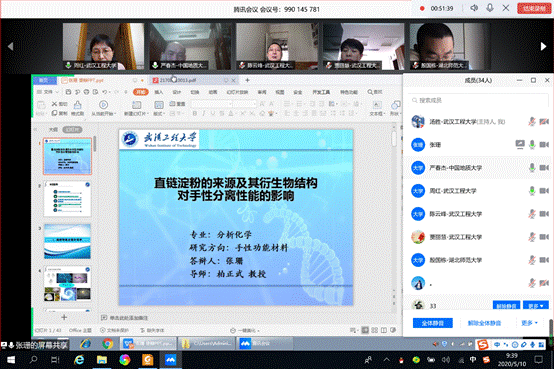Open the 插入 ribbon tab
The height and width of the screenshot is (369, 554).
point(159,92)
